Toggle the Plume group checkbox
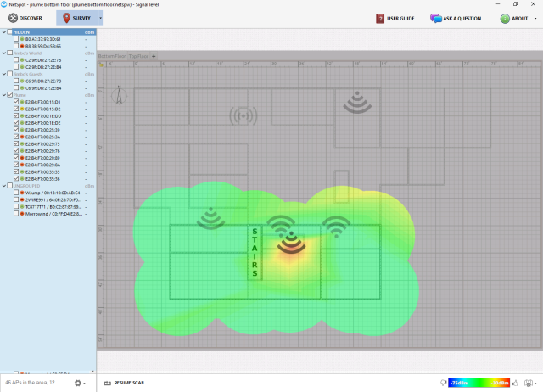543x392 pixels. tap(9, 94)
